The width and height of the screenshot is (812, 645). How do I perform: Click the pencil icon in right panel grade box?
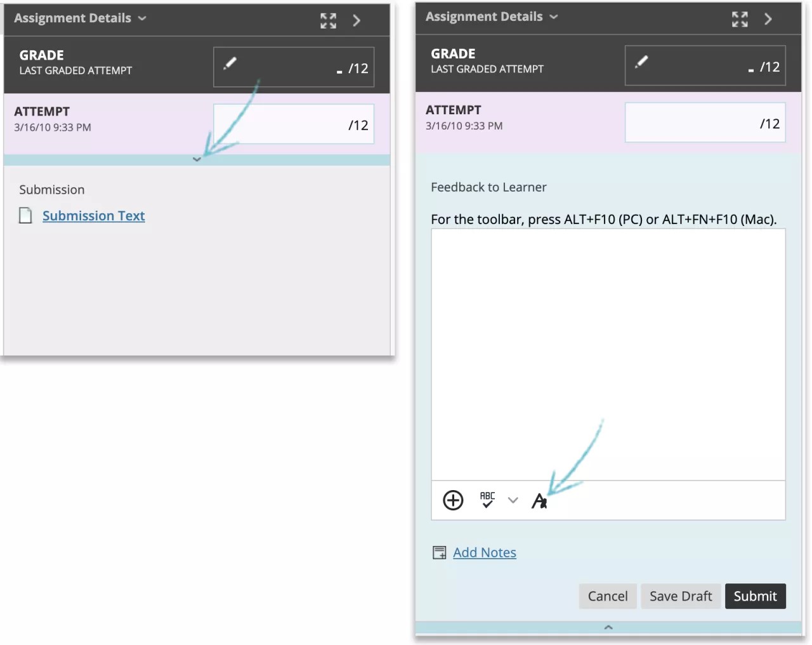tap(642, 62)
